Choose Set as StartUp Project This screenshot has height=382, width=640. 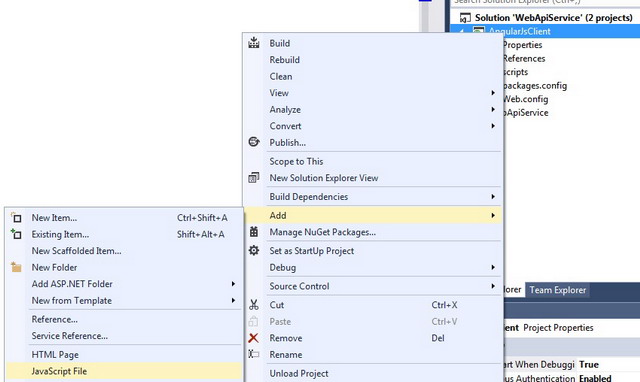[373, 251]
